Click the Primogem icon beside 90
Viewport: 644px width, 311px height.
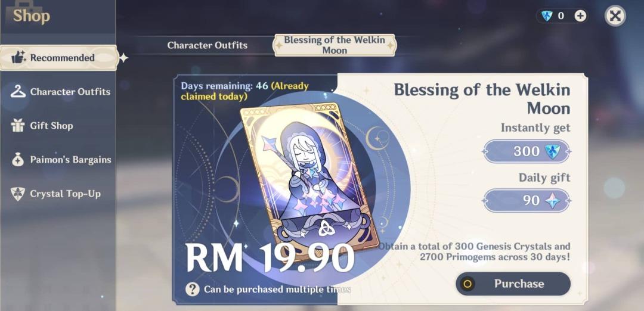click(552, 201)
